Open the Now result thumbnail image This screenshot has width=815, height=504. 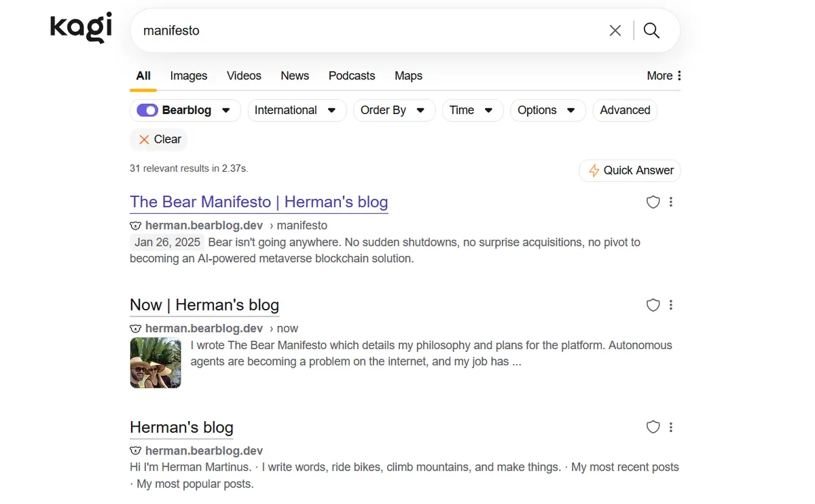tap(156, 363)
